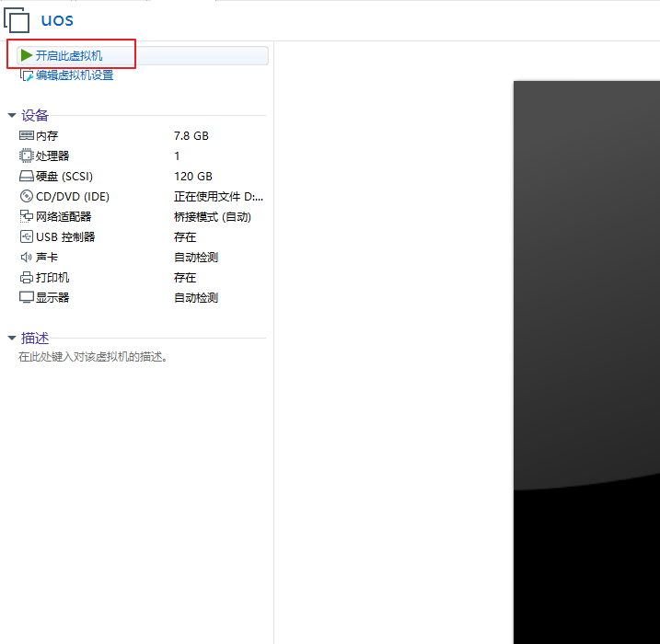Click the 网络适配器 network icon
This screenshot has width=660, height=644.
pos(27,216)
